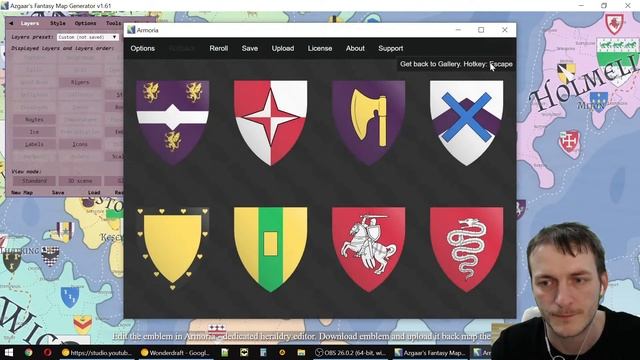Open Chrome from the taskbar
Viewport: 640px width, 360px height.
pos(28,352)
